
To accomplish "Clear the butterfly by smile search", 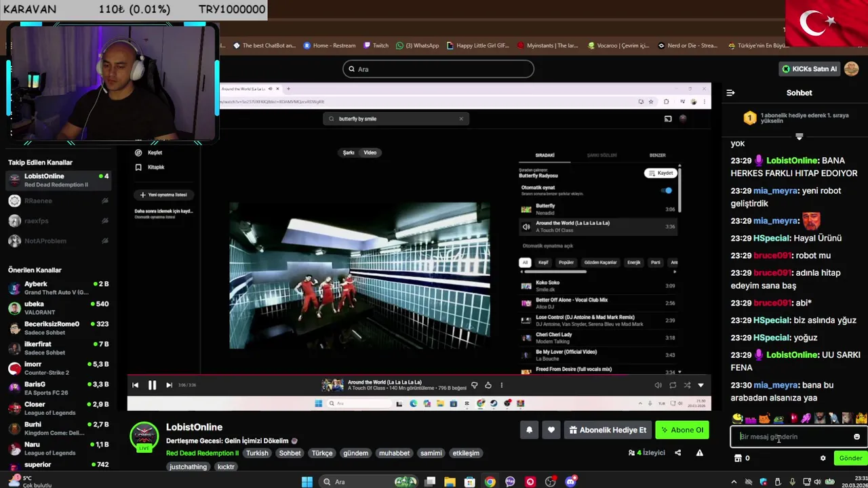I will tap(461, 119).
